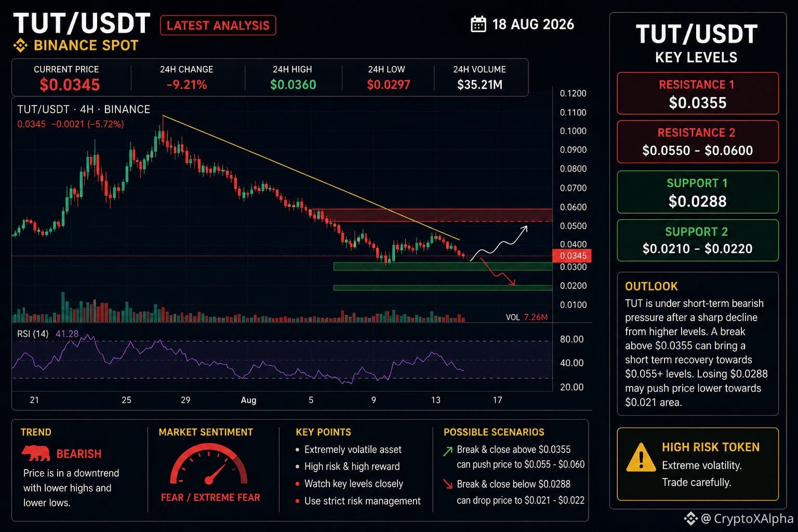The width and height of the screenshot is (798, 532).
Task: Click the date 18 AUG 2026
Action: pos(533,24)
